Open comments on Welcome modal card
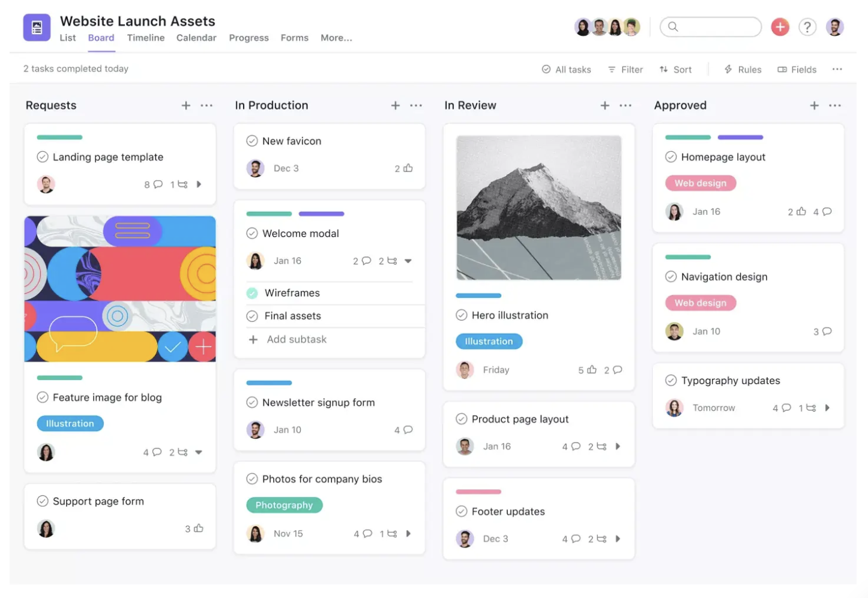868x598 pixels. pyautogui.click(x=367, y=261)
